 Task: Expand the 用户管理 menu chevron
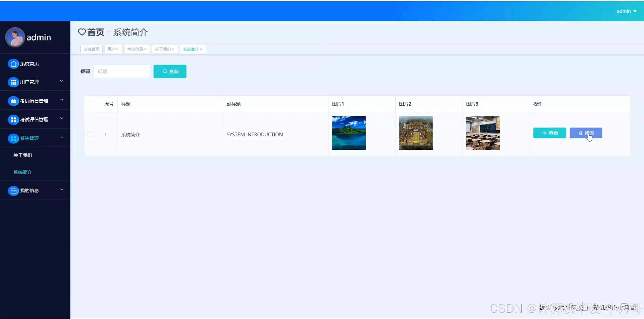pos(62,81)
